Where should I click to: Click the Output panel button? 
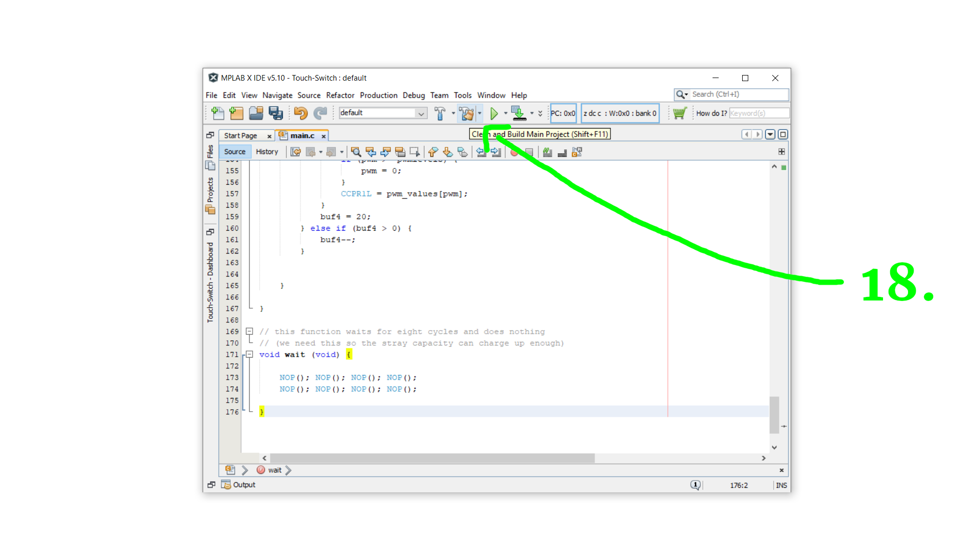point(239,485)
